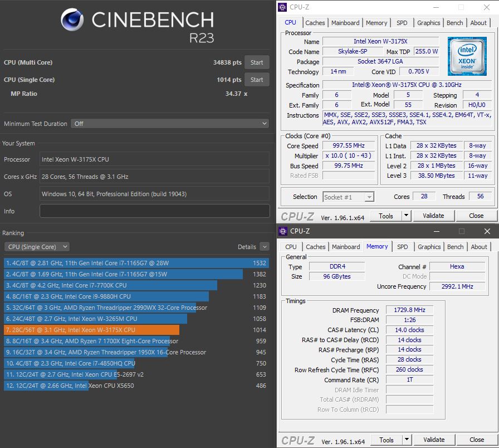
Task: Close the bottom CPU-Z window with X
Action: tap(487, 231)
